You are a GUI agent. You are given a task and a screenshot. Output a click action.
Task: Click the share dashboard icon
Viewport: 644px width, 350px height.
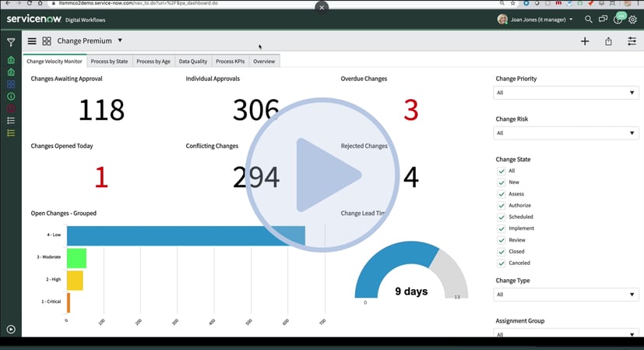tap(608, 41)
